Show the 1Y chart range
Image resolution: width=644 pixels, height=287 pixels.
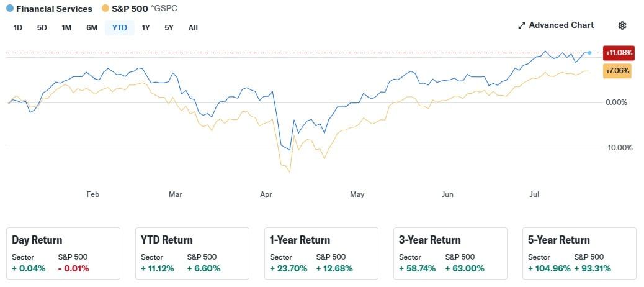[146, 27]
